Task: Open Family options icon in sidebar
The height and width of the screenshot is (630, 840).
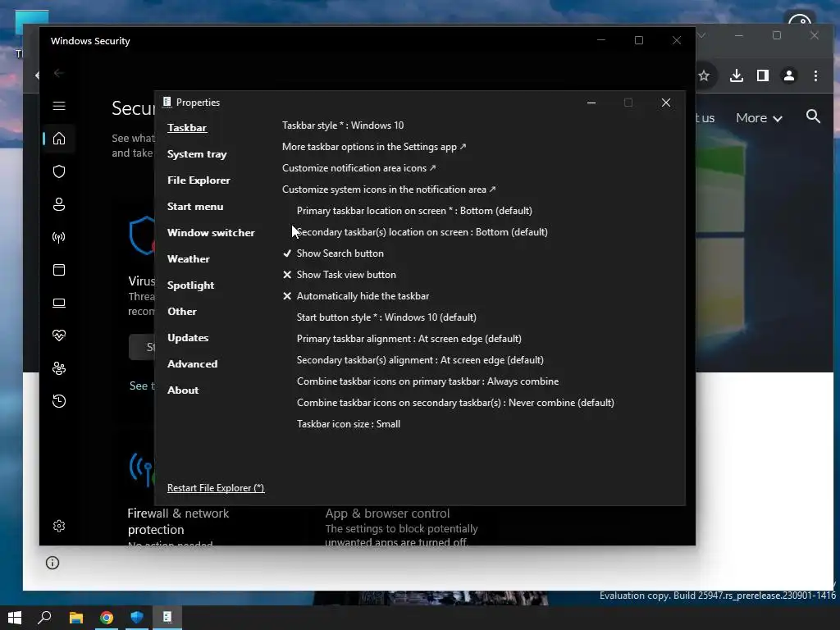Action: click(x=59, y=368)
